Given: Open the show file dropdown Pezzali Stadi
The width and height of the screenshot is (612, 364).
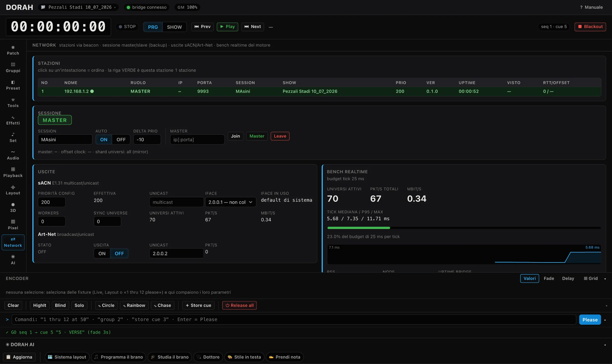Looking at the screenshot, I should pos(79,7).
